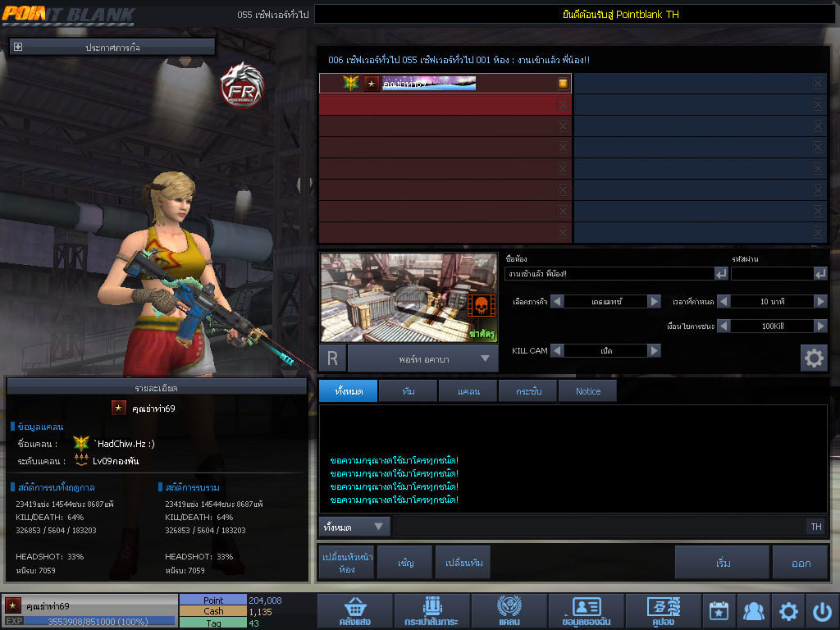The image size is (840, 630).
Task: Open my info (ข้อมูลของฉัน) card icon
Action: click(x=586, y=610)
